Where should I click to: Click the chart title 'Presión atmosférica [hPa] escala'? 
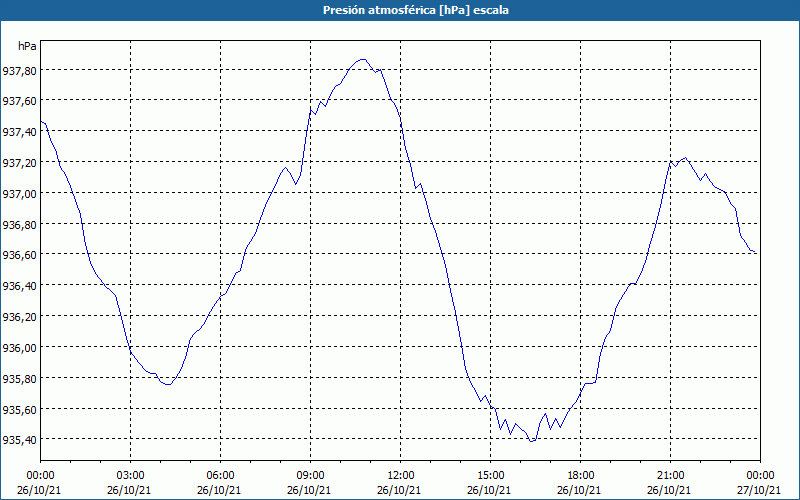[416, 10]
